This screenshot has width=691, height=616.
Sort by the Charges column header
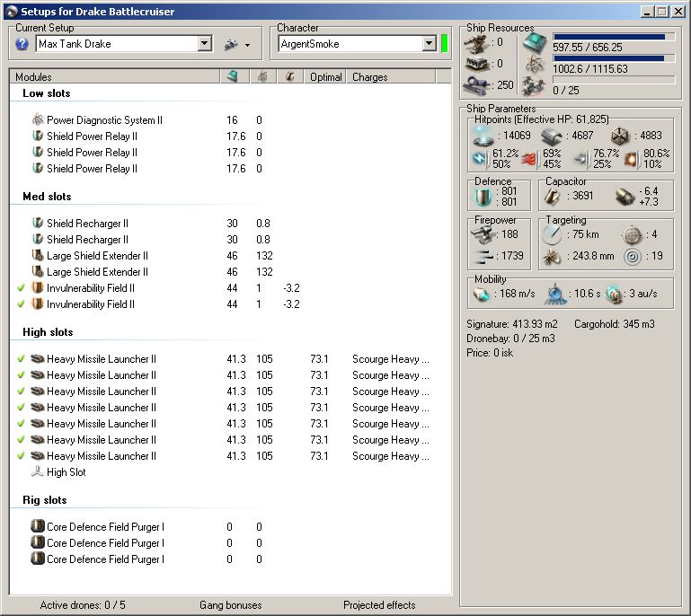[392, 77]
